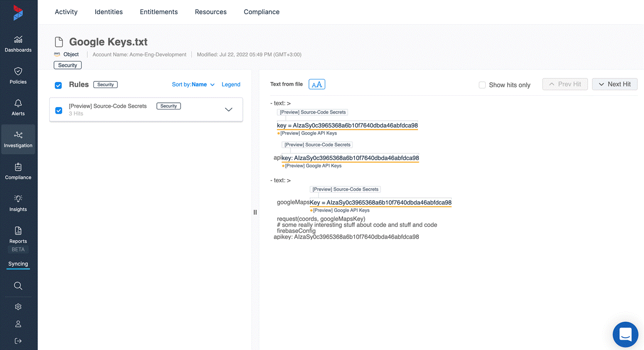The height and width of the screenshot is (350, 644).
Task: Open the Reports BETA section
Action: (18, 235)
